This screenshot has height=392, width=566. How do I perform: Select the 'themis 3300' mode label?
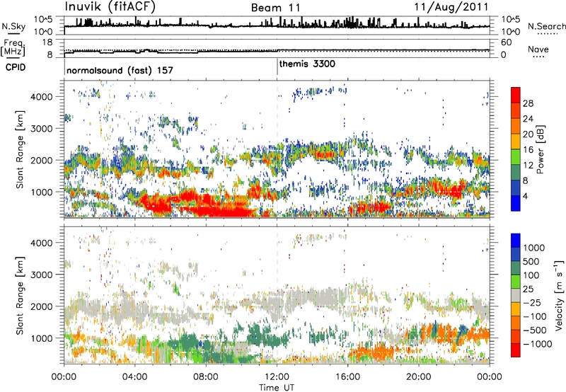click(x=307, y=64)
